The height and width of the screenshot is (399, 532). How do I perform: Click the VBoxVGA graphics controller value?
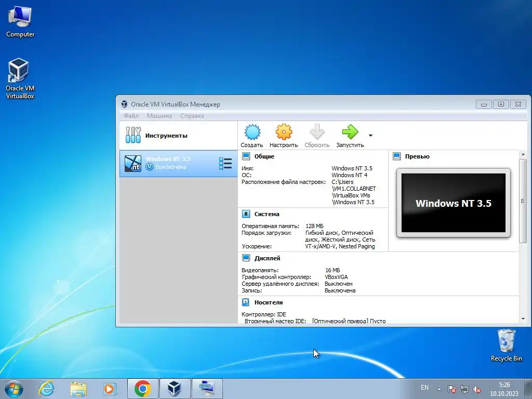(336, 277)
